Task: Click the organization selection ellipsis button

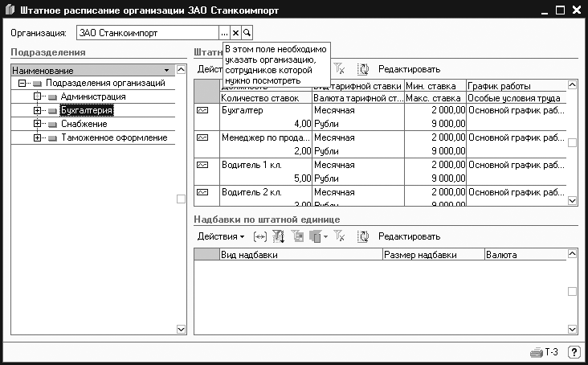Action: 224,33
